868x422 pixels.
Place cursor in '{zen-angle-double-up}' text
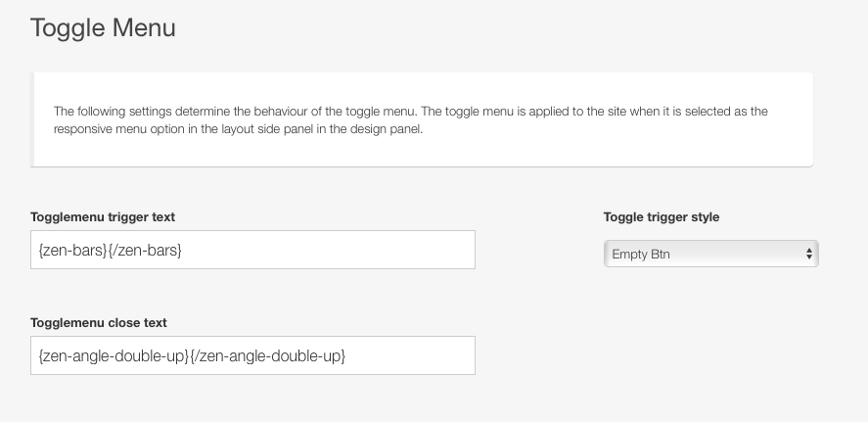(114, 356)
